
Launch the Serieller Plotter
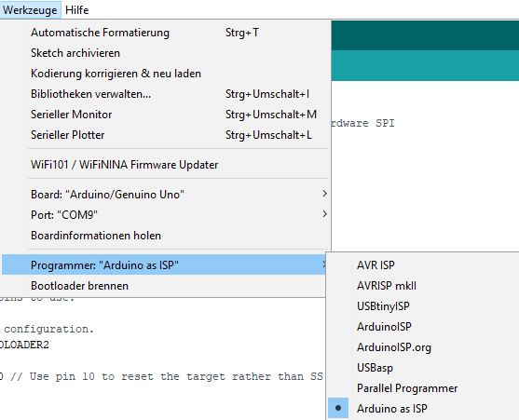click(x=167, y=135)
